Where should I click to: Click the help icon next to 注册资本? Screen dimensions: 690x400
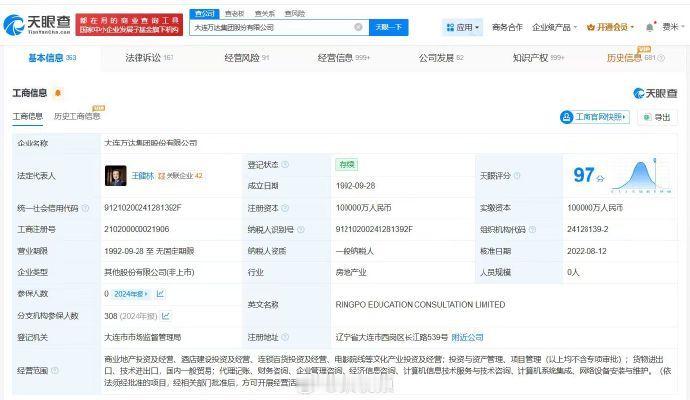[285, 208]
